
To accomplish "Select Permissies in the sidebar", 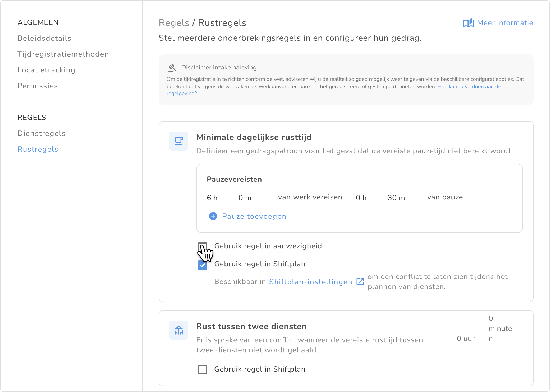I will 38,86.
